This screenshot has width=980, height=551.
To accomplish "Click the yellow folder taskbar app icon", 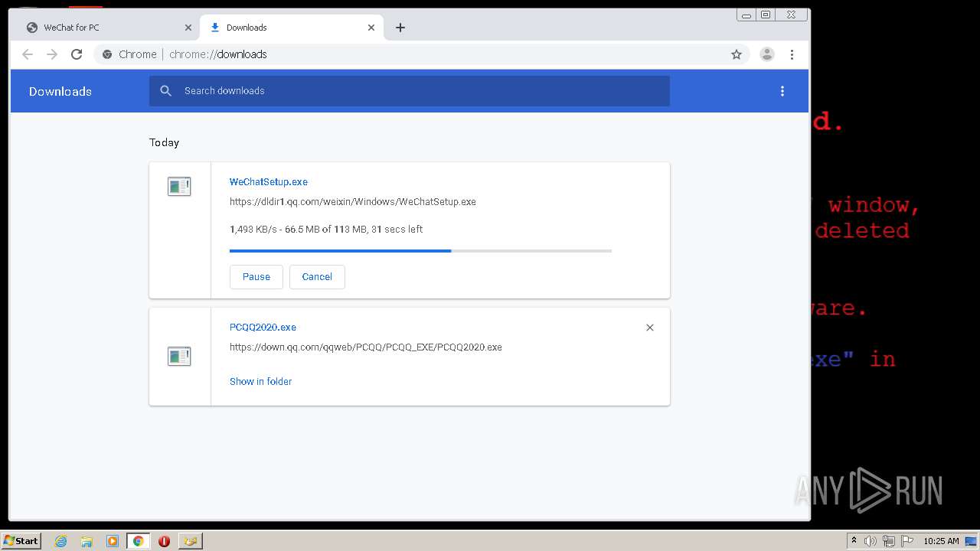I will [190, 541].
